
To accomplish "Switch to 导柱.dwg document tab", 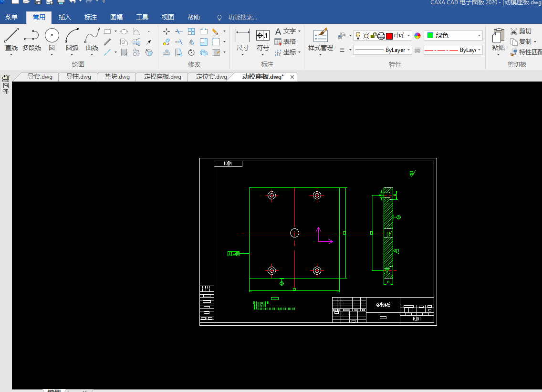I will (78, 77).
